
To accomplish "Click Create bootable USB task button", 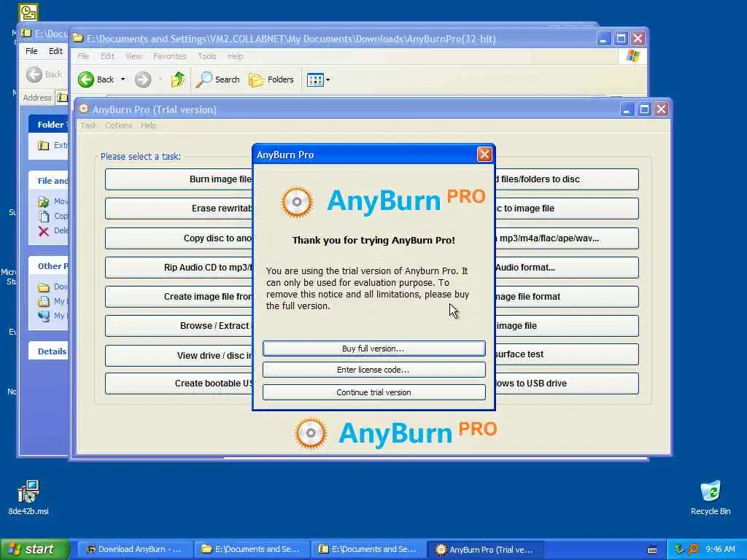I will click(179, 384).
